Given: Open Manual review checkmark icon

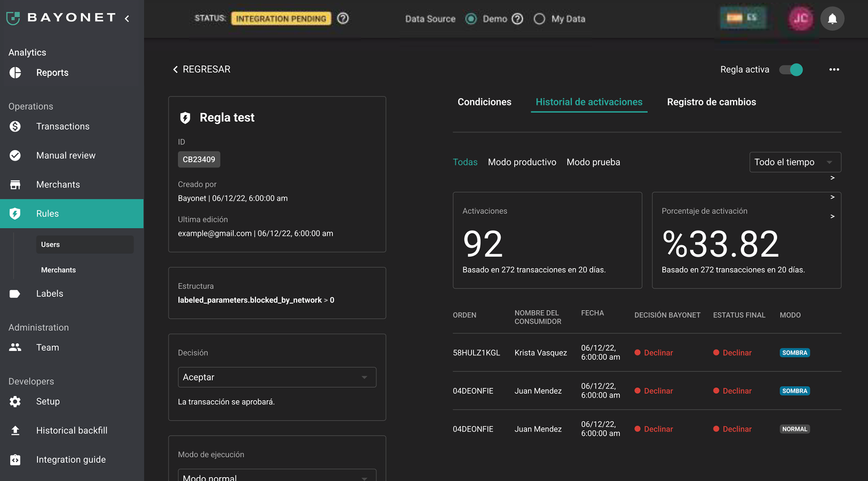Looking at the screenshot, I should pos(15,155).
